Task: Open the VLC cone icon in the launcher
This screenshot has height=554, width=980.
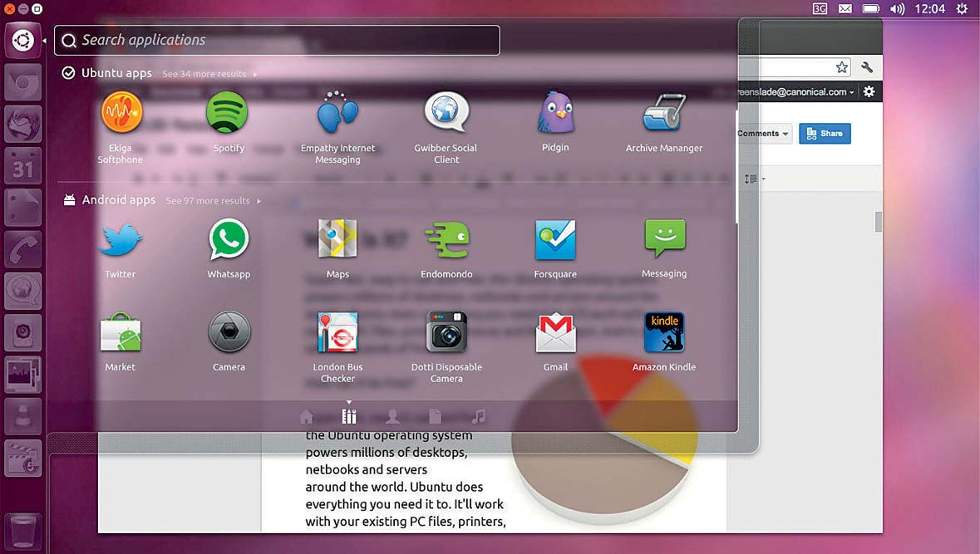Action: point(23,417)
